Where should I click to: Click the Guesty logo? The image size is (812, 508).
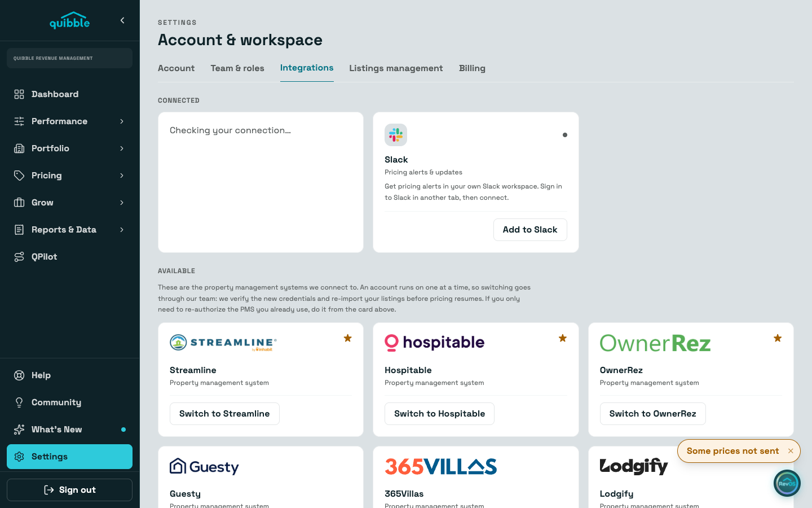[204, 466]
